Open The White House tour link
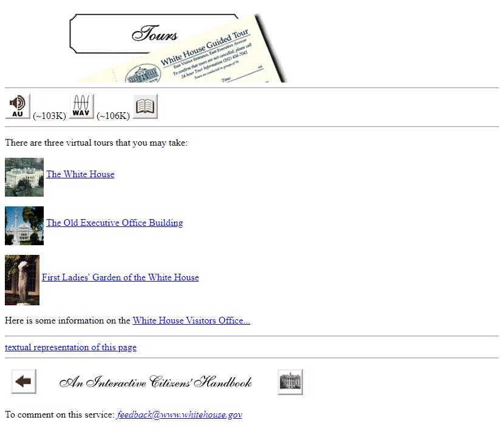This screenshot has height=437, width=504. 80,174
